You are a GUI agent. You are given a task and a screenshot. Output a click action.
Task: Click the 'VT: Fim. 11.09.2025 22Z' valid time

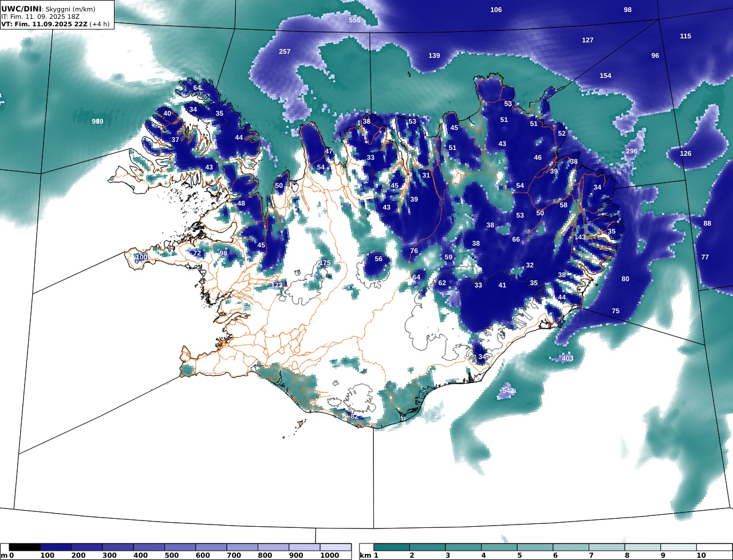click(44, 24)
